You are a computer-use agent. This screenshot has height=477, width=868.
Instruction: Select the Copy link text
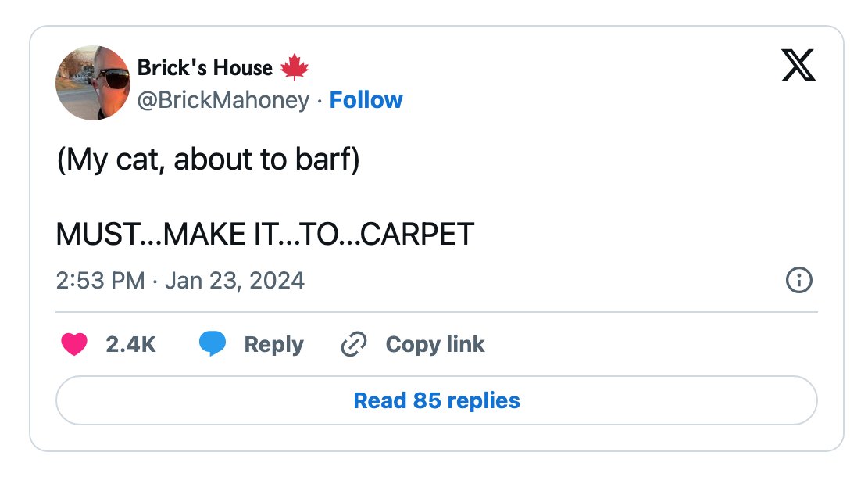[x=435, y=345]
